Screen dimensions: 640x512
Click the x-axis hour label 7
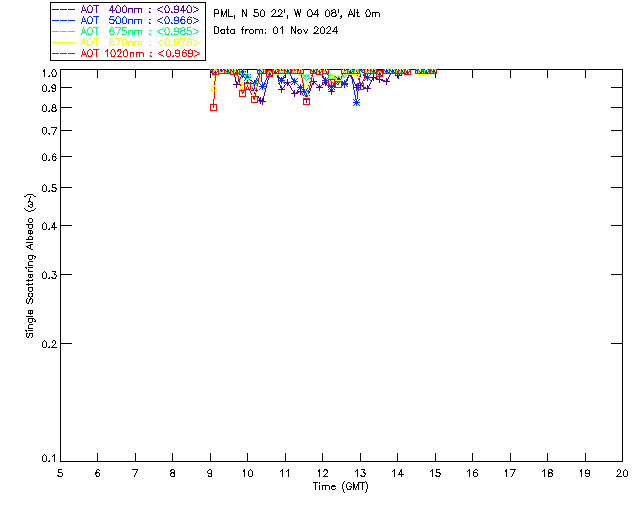tap(135, 473)
